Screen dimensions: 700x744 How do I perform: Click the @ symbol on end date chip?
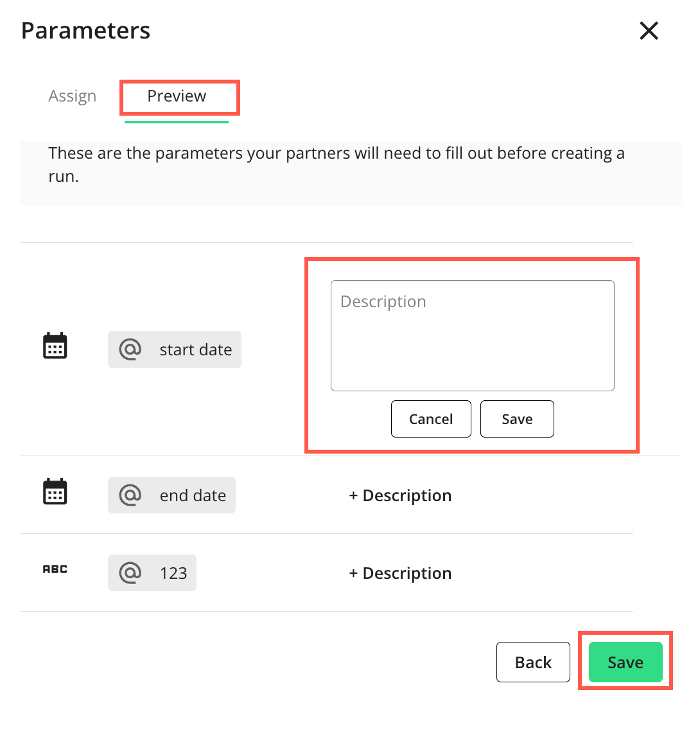(x=130, y=495)
